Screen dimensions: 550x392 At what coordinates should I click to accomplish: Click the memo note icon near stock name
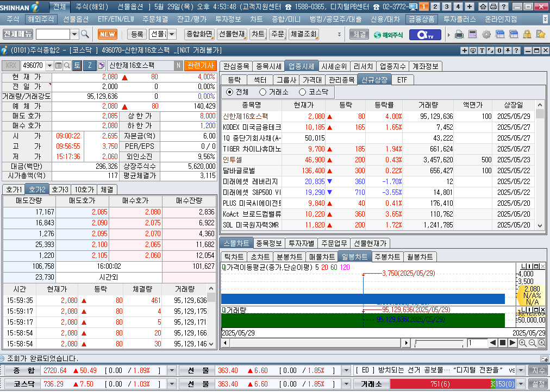(x=102, y=66)
